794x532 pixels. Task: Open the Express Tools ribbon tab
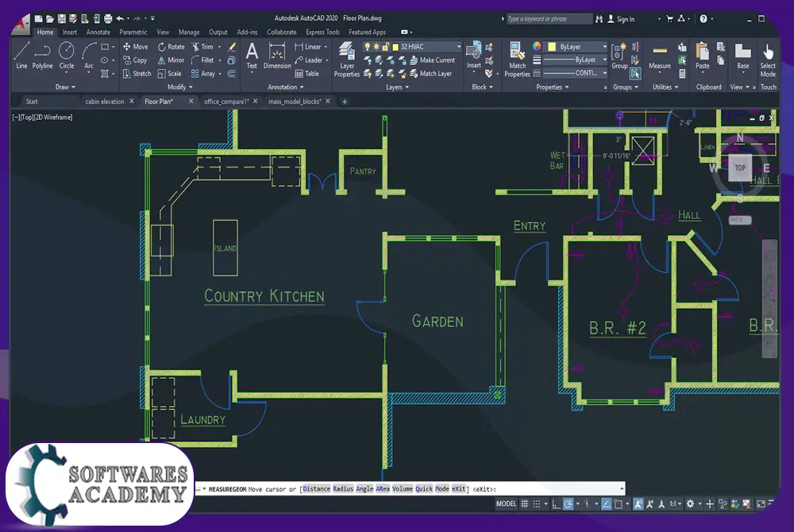coord(322,32)
